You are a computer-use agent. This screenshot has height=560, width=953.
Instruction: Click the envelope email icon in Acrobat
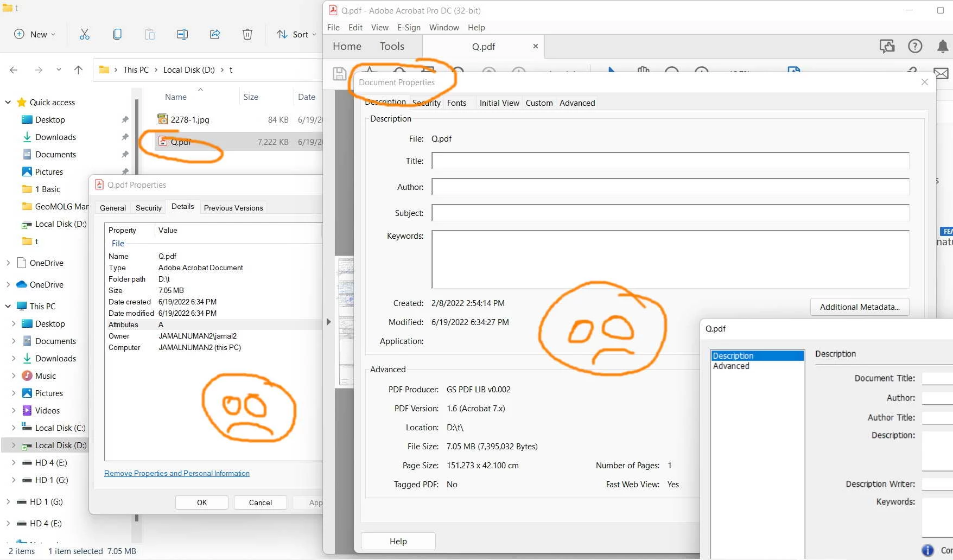coord(942,73)
